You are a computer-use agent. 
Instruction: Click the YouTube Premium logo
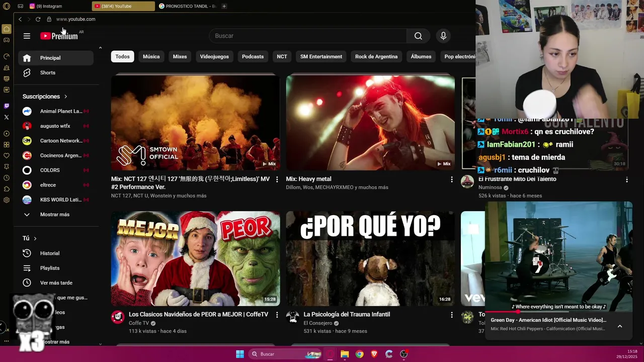59,36
